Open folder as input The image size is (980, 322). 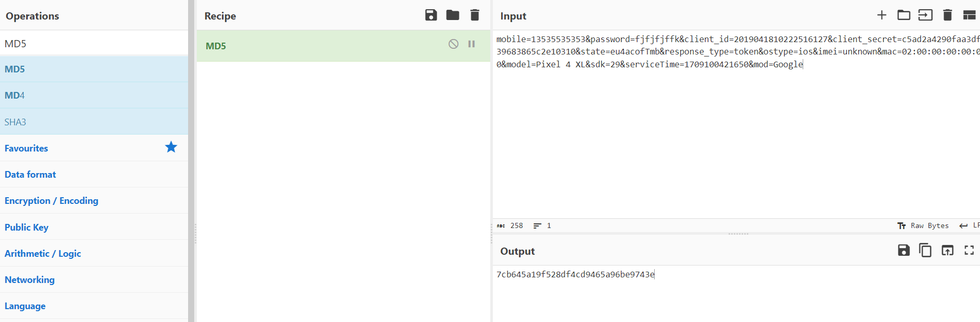pos(903,15)
